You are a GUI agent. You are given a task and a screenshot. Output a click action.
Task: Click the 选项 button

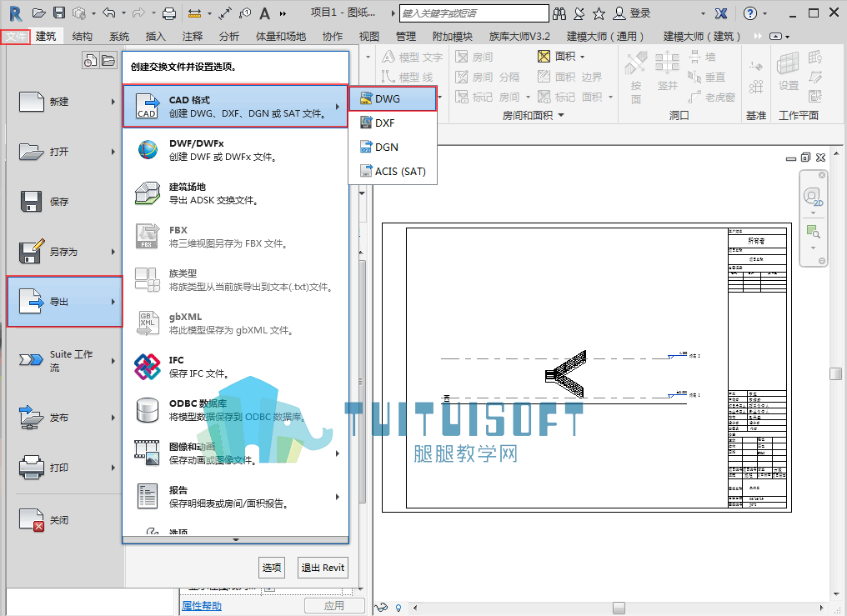click(272, 568)
